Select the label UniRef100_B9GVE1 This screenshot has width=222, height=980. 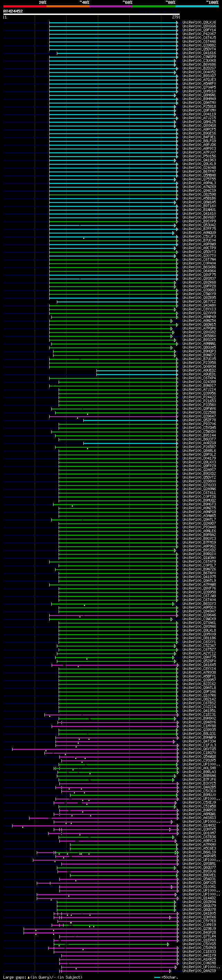tap(199, 875)
